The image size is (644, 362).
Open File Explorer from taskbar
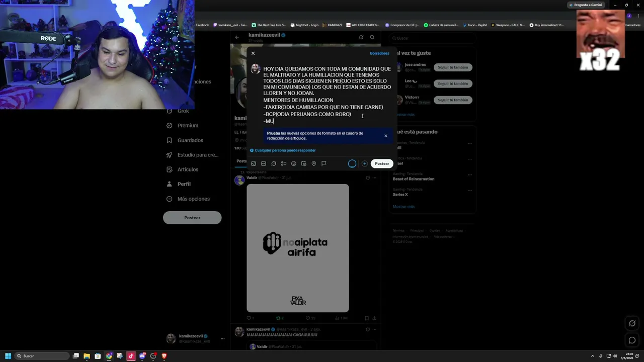pyautogui.click(x=87, y=356)
